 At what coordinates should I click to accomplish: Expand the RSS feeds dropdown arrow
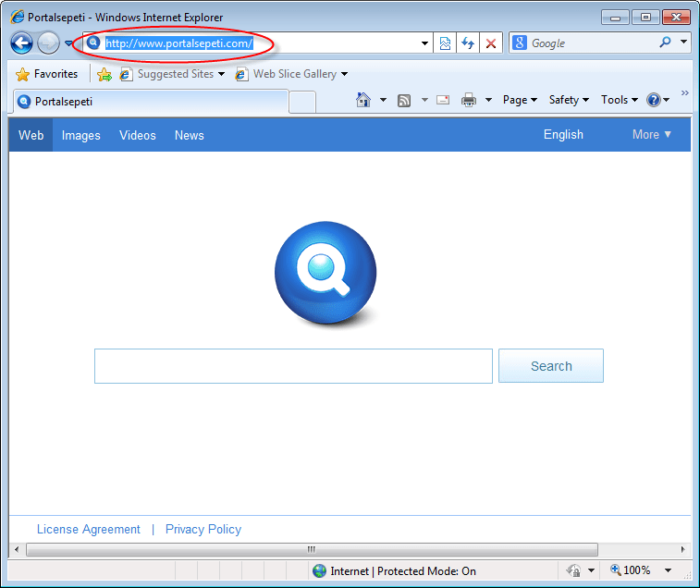tap(424, 100)
